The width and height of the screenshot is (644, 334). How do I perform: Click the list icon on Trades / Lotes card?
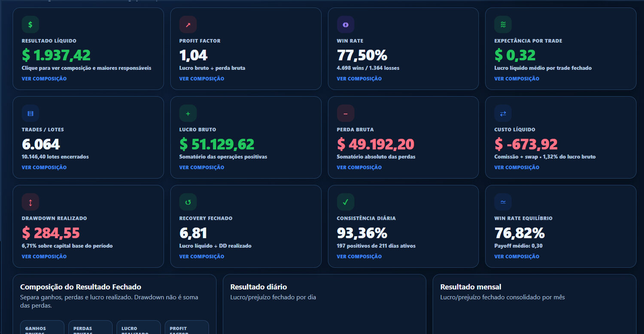[30, 113]
